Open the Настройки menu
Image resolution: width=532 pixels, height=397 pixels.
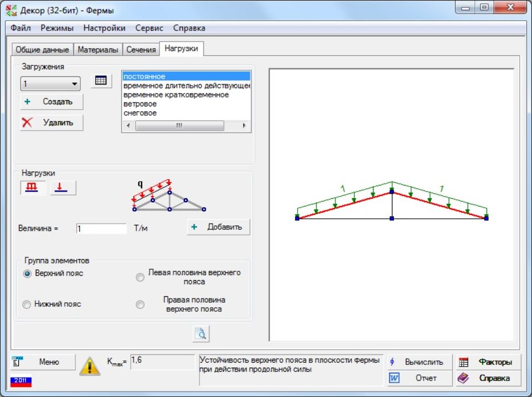(104, 28)
